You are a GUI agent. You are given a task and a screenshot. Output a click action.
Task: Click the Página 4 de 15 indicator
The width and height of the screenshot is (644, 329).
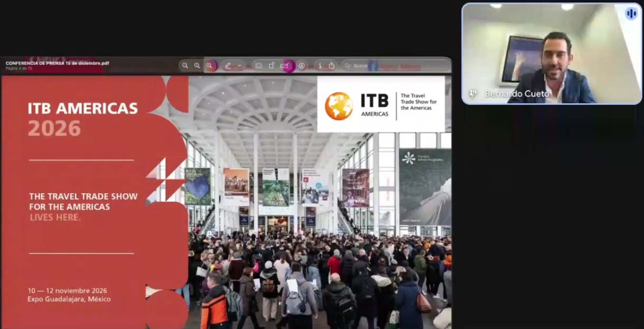point(19,69)
